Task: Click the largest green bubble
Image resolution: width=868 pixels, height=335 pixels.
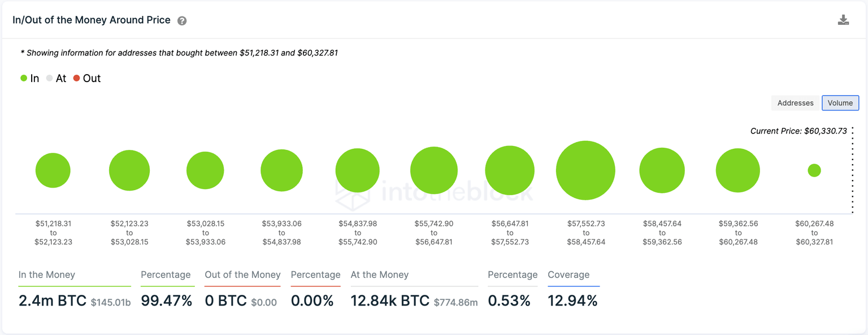Action: click(585, 170)
